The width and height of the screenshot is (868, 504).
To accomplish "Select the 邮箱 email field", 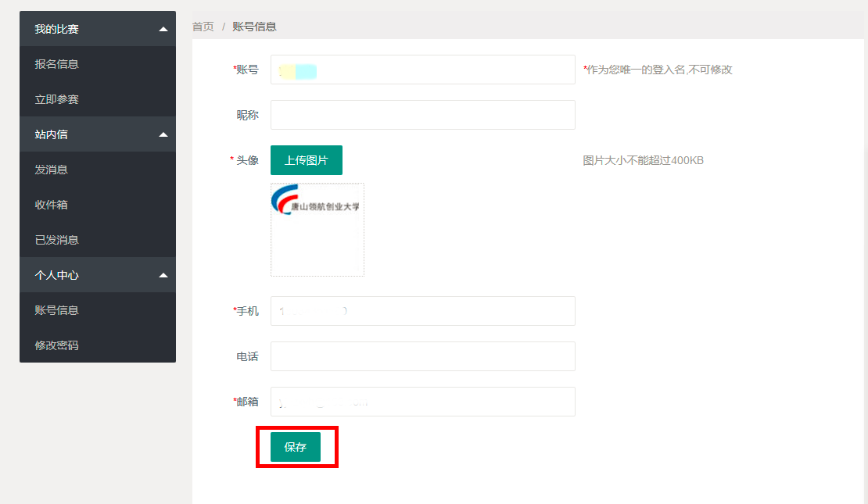I will pos(422,402).
